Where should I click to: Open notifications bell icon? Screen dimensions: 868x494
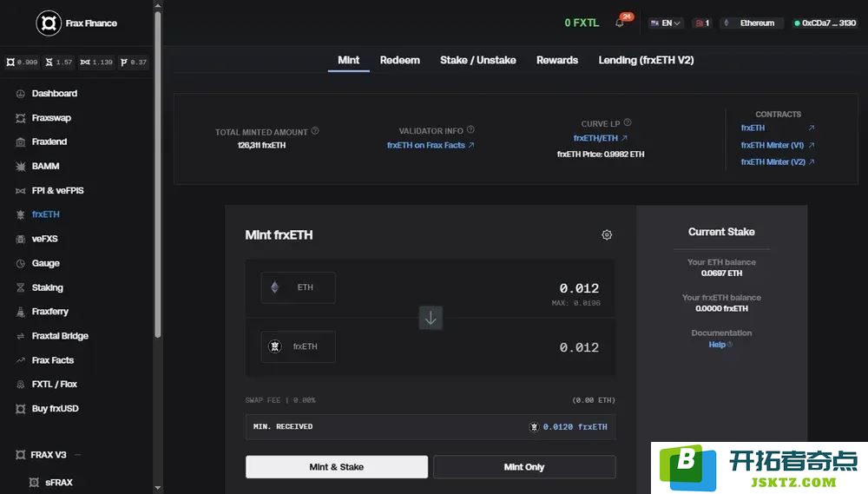620,23
